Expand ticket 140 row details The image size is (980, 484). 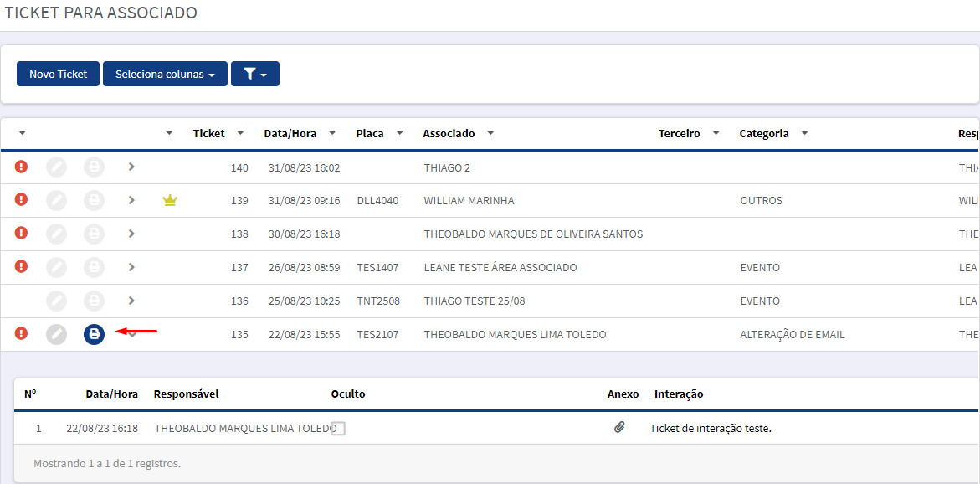131,167
